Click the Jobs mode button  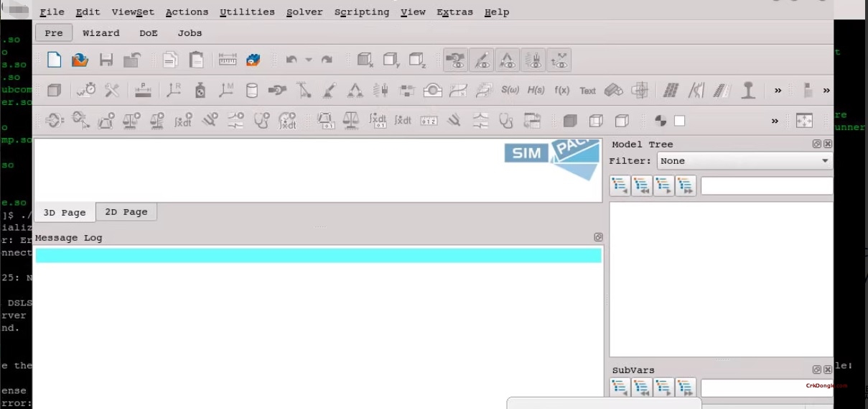190,33
